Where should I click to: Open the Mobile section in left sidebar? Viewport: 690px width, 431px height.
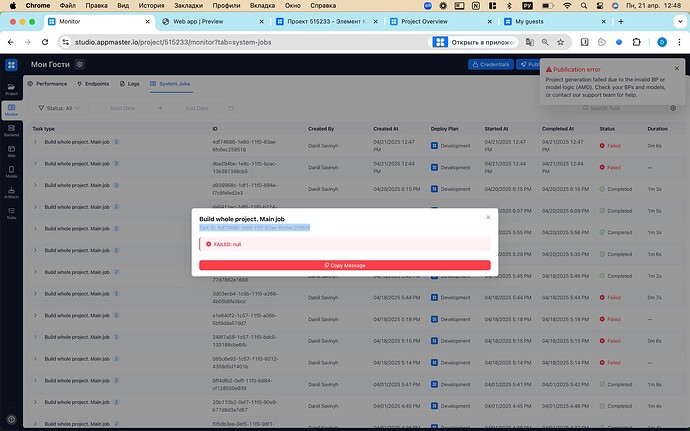[11, 172]
